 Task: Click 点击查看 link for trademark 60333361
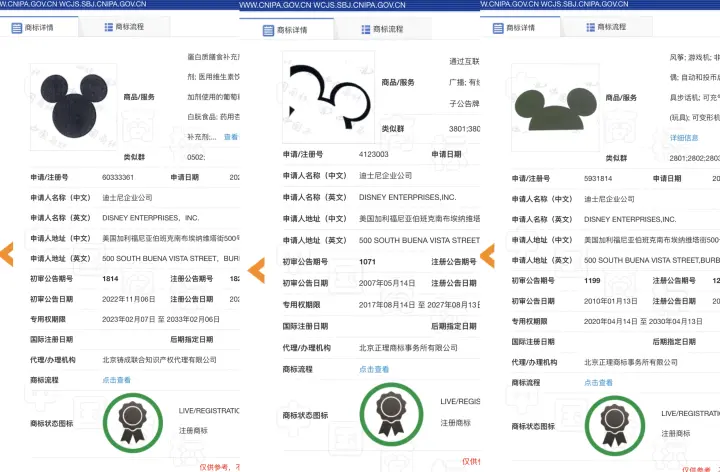click(x=116, y=379)
